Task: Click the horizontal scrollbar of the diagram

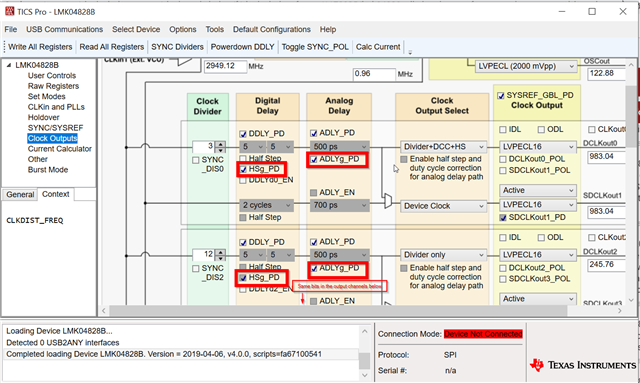Action: (338, 311)
